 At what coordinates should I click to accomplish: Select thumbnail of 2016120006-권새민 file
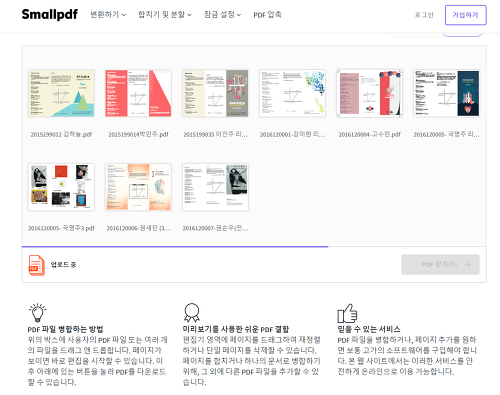(138, 187)
